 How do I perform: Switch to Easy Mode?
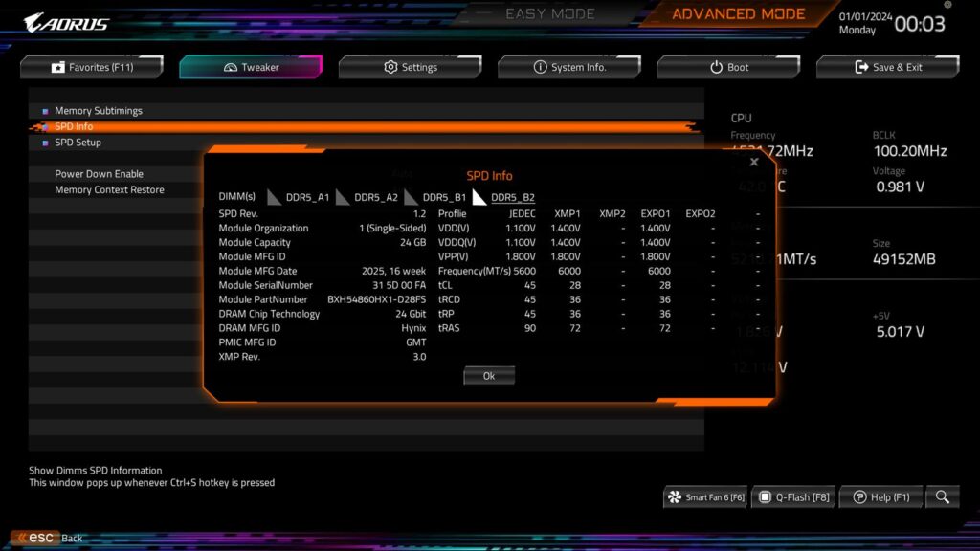coord(550,13)
